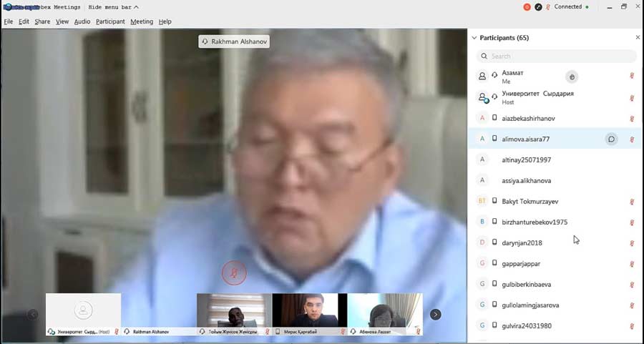
Task: Open the Participant menu
Action: [x=110, y=21]
